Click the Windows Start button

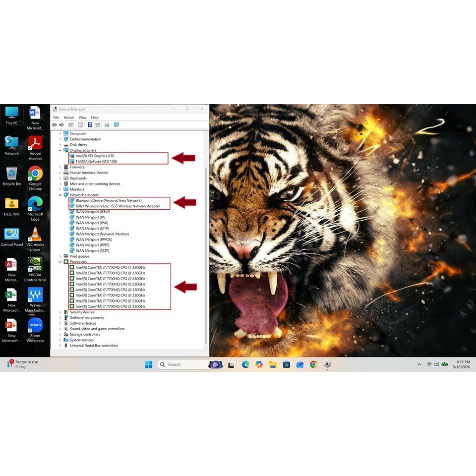pos(148,364)
